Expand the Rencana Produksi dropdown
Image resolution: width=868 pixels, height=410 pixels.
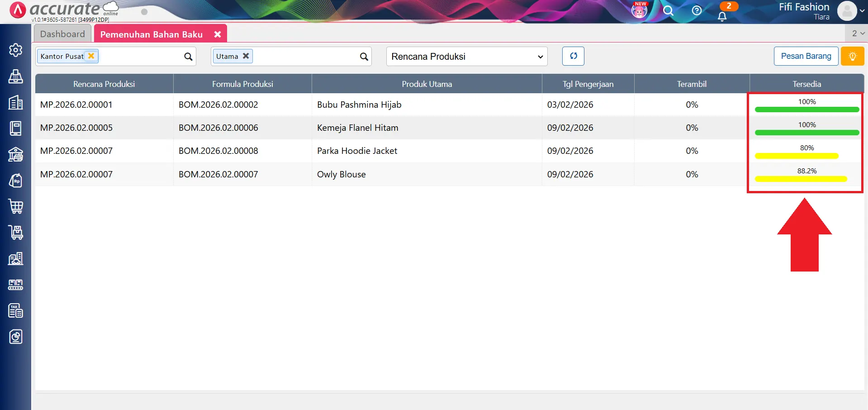466,57
